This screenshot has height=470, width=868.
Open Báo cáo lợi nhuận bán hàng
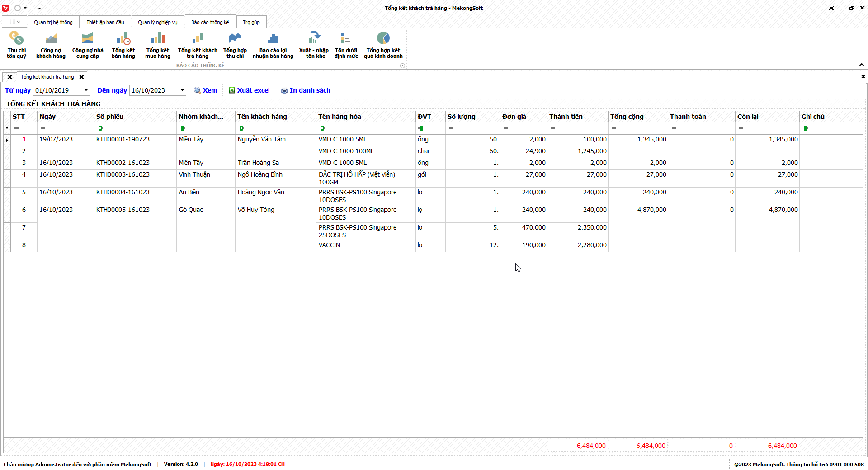(x=273, y=45)
